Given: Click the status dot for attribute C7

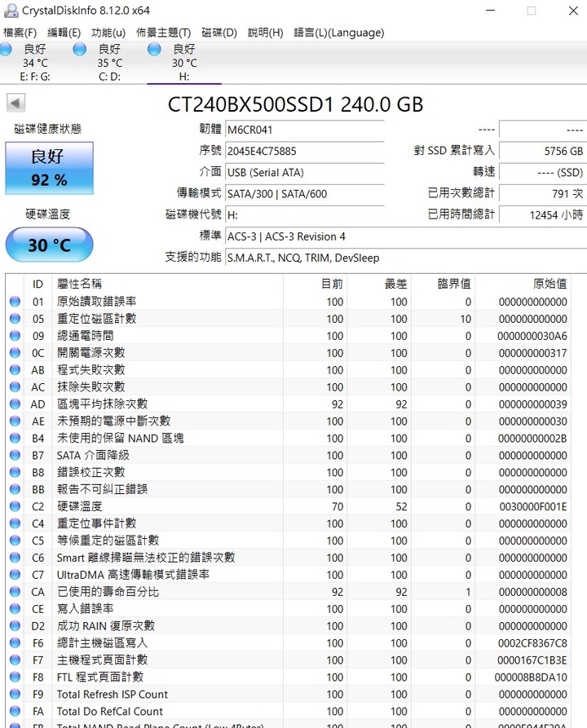Looking at the screenshot, I should click(15, 575).
